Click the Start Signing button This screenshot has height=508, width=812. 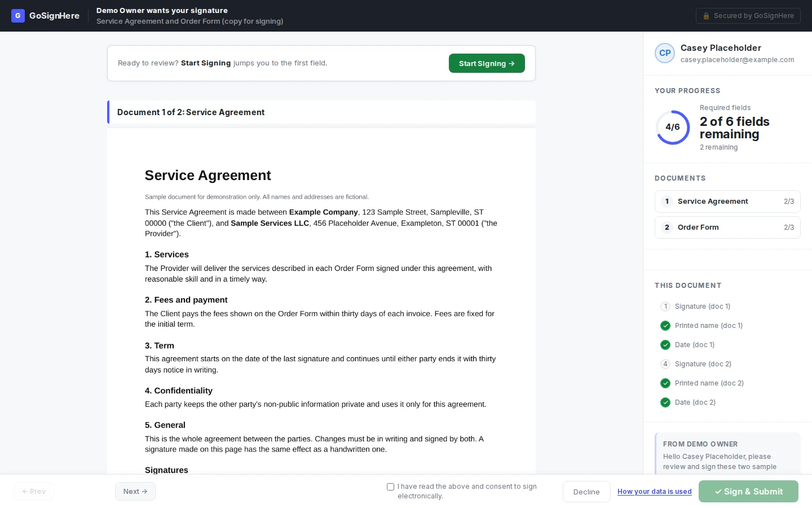click(487, 63)
